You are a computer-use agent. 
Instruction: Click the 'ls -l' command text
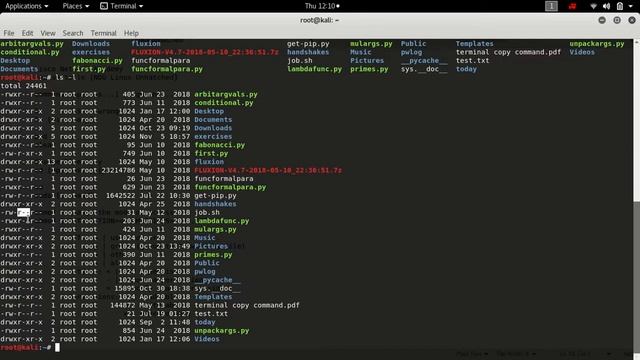pyautogui.click(x=66, y=77)
